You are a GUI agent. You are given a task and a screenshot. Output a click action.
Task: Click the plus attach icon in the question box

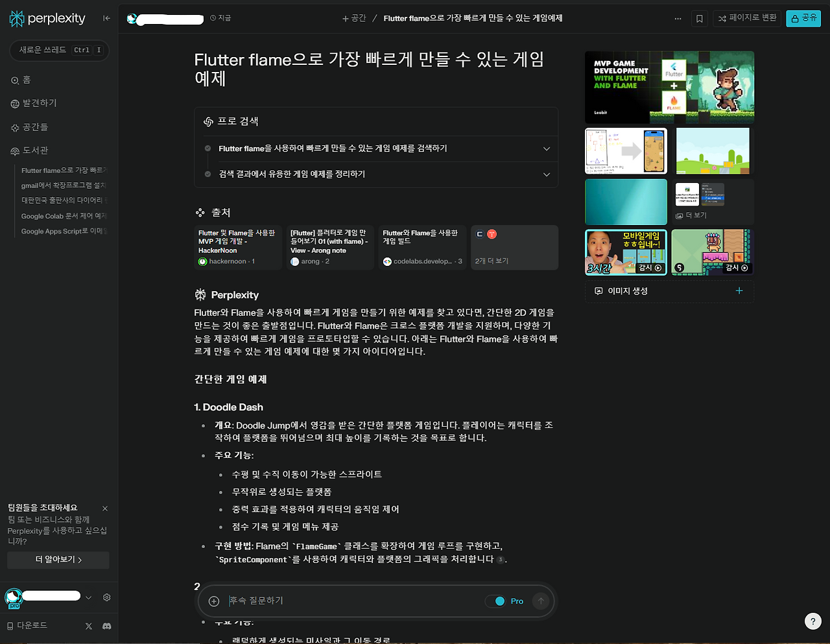pyautogui.click(x=213, y=601)
